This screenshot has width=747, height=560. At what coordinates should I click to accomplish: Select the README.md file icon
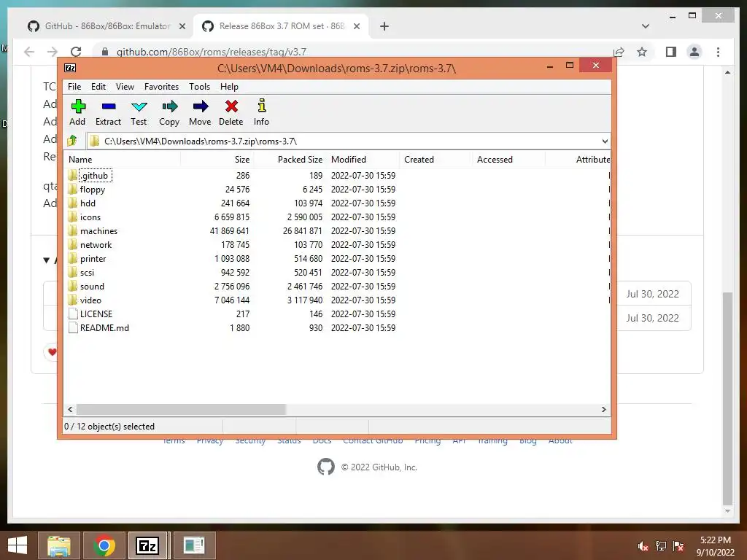[x=73, y=327]
